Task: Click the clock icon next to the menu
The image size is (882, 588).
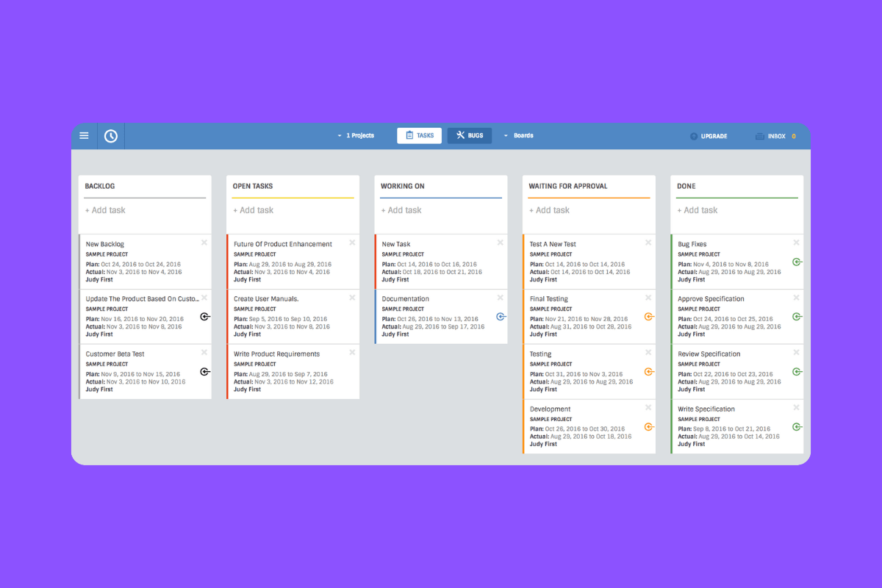Action: 110,135
